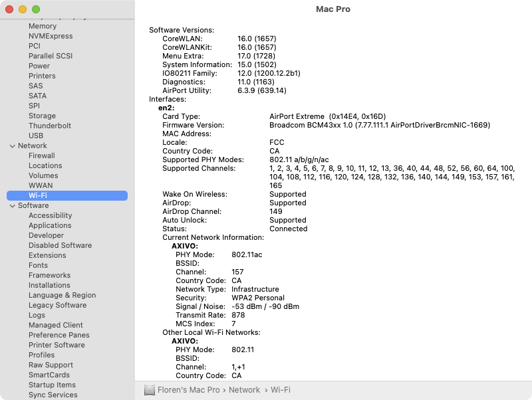Select SAS in the sidebar
The image size is (532, 400).
coord(36,86)
